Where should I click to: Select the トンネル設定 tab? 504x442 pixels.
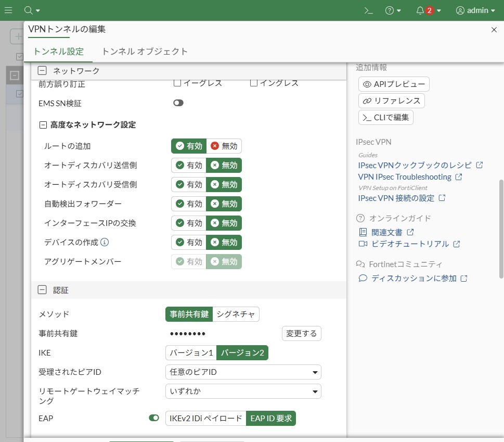pyautogui.click(x=58, y=52)
